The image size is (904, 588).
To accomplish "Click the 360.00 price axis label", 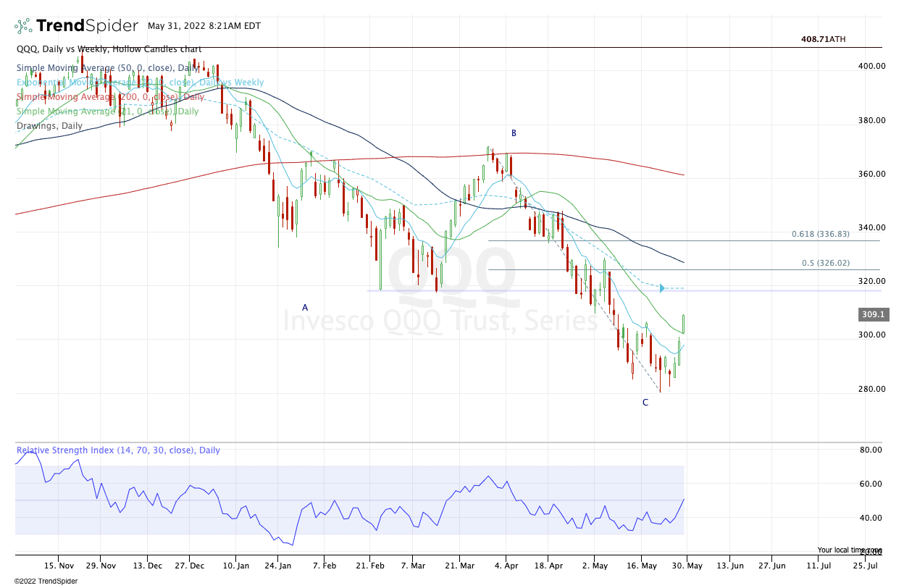I will (871, 174).
